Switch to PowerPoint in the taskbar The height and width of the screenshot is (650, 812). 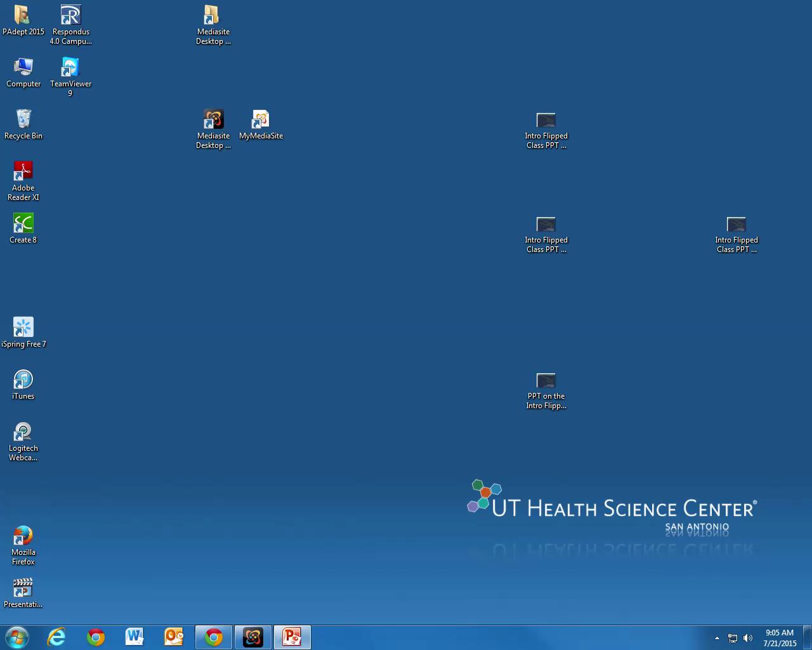292,637
